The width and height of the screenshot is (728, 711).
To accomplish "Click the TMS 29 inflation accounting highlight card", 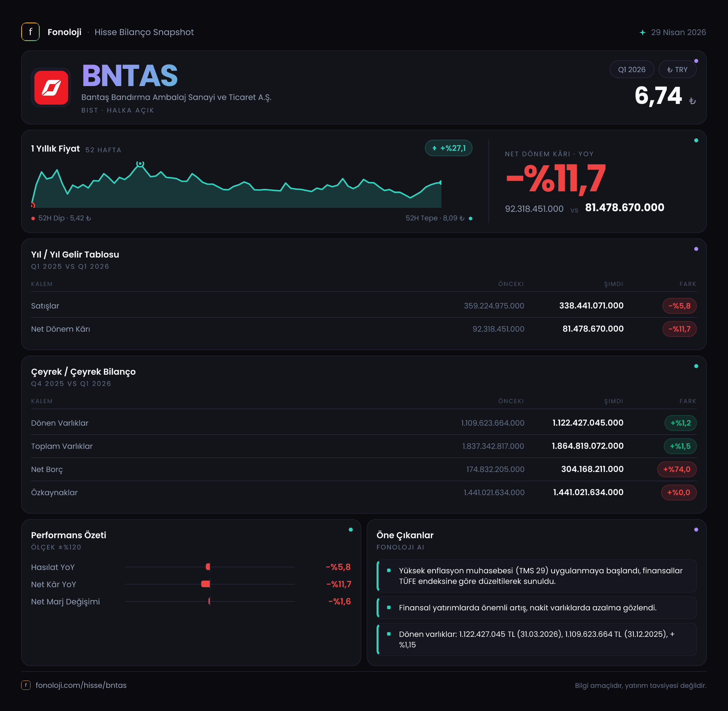I will [536, 576].
